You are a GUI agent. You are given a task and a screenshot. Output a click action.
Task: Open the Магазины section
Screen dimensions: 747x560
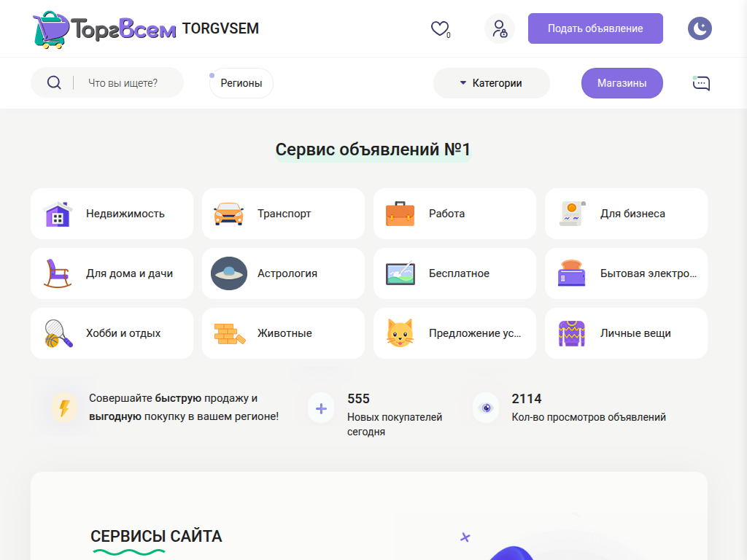click(x=622, y=82)
